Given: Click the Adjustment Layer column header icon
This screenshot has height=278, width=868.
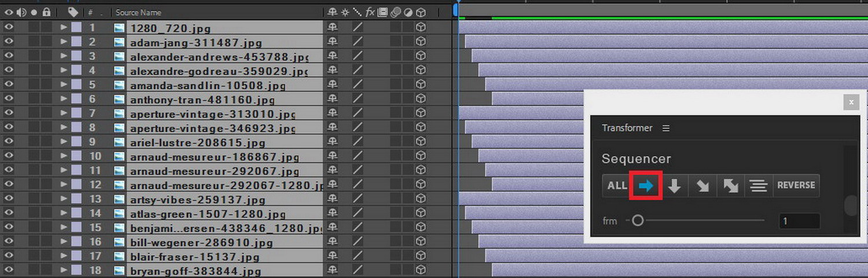Looking at the screenshot, I should pos(408,12).
